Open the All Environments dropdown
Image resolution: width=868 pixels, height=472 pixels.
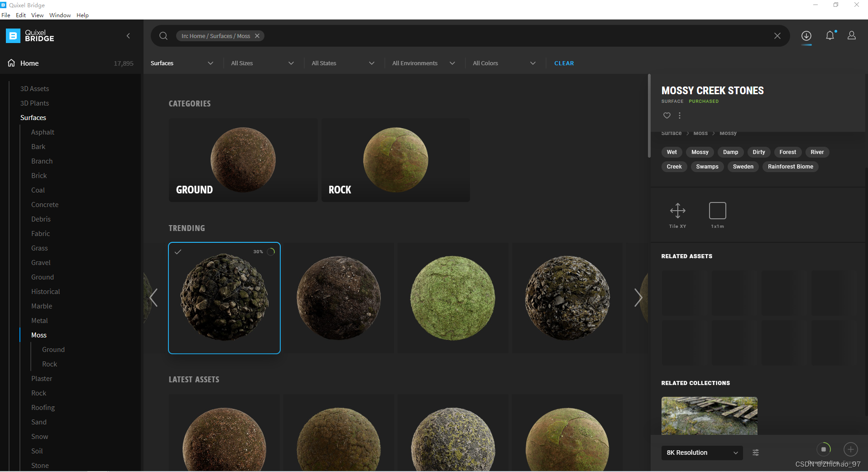click(x=424, y=63)
